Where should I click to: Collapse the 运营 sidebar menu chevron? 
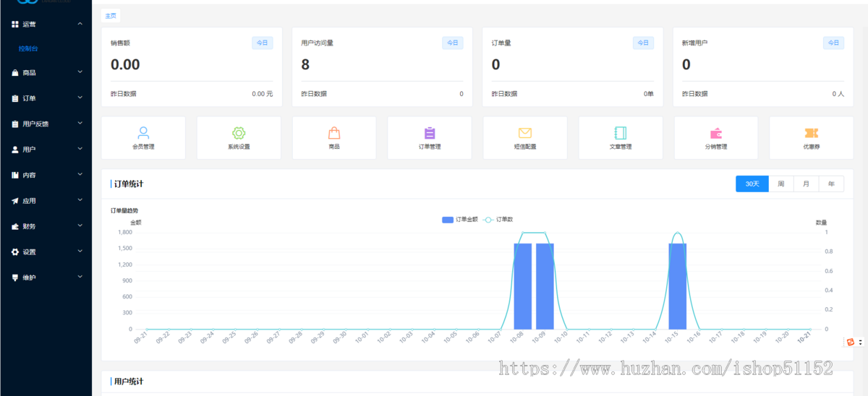point(80,24)
